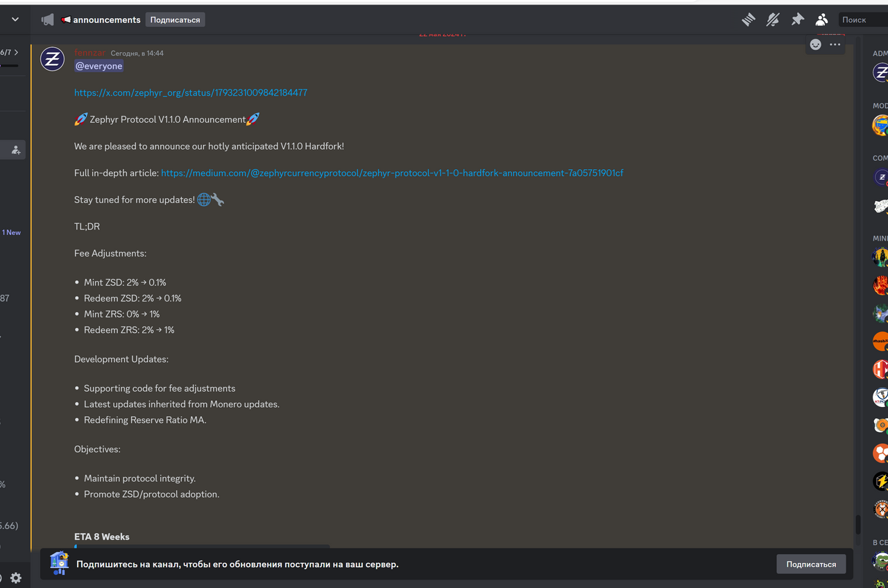
Task: Click the crossed-tools badge avatar in member list
Action: point(881,510)
